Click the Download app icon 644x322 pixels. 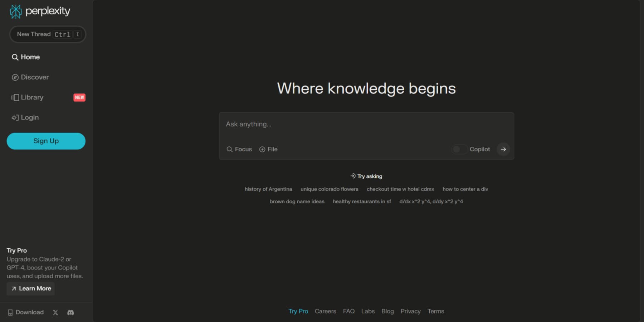[11, 312]
